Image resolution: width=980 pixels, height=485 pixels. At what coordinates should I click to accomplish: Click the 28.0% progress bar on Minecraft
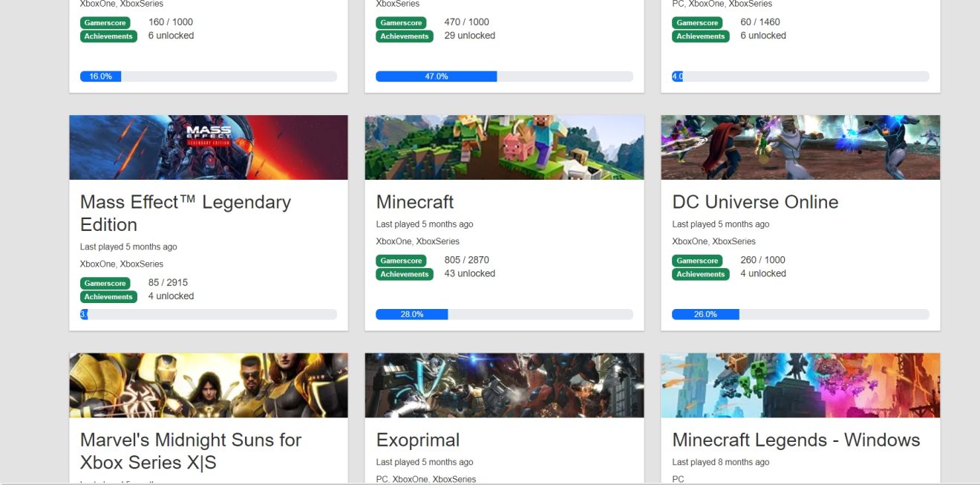click(x=412, y=313)
